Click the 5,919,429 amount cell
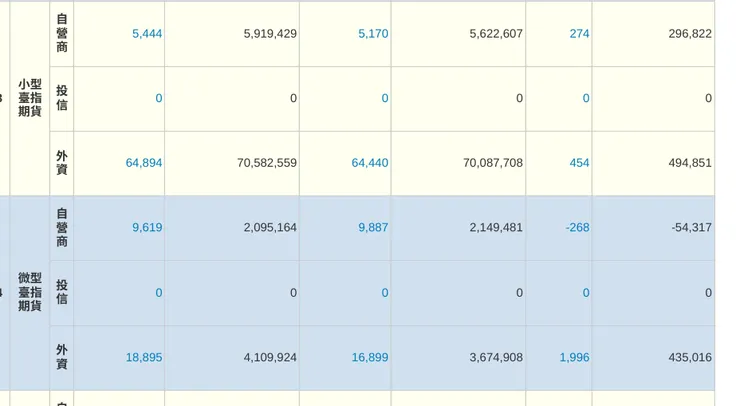This screenshot has height=406, width=740. (x=270, y=34)
